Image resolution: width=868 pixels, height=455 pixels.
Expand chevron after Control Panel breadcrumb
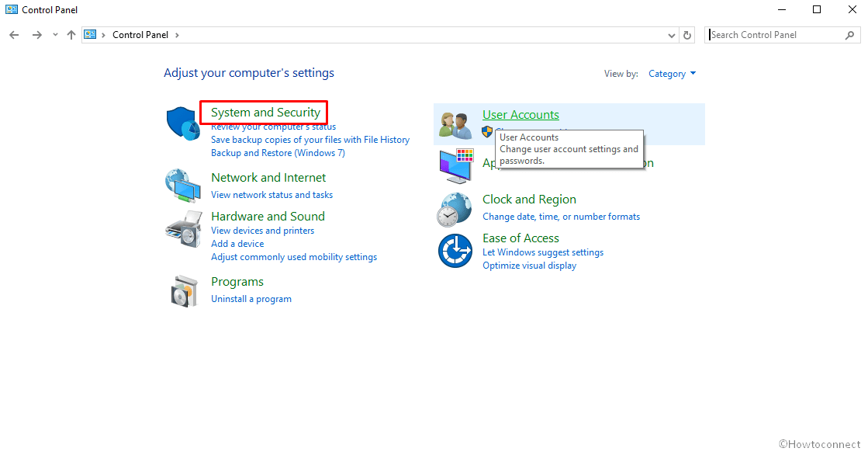pos(177,35)
